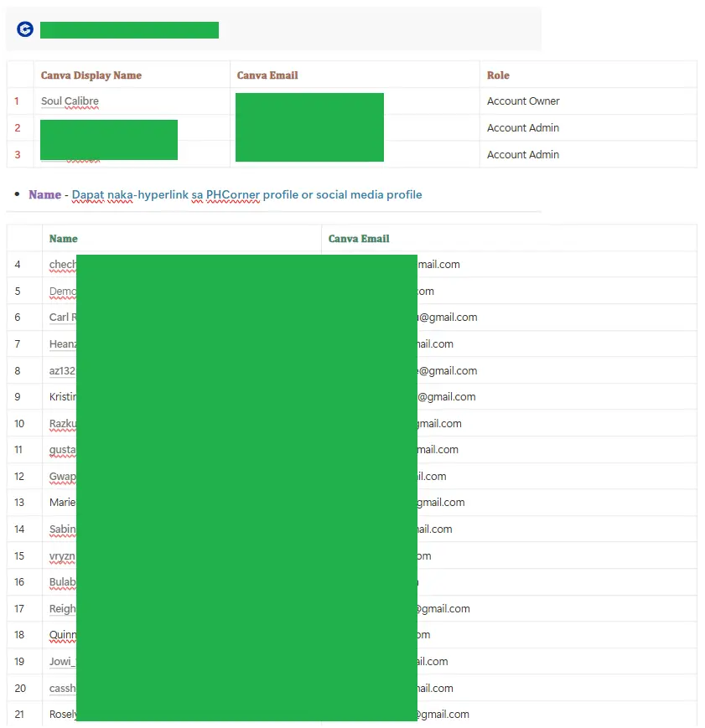Click the 'Account Owner' role cell
The width and height of the screenshot is (705, 728).
click(523, 101)
